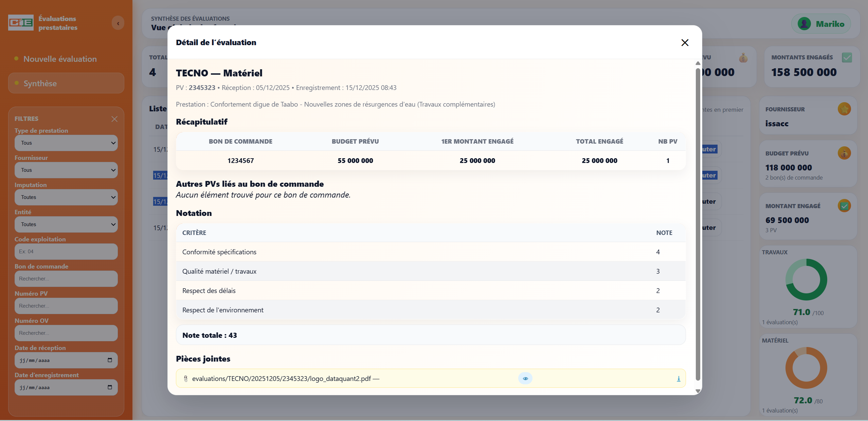Close the Filtres panel
Screen dimensions: 868x421
[114, 119]
